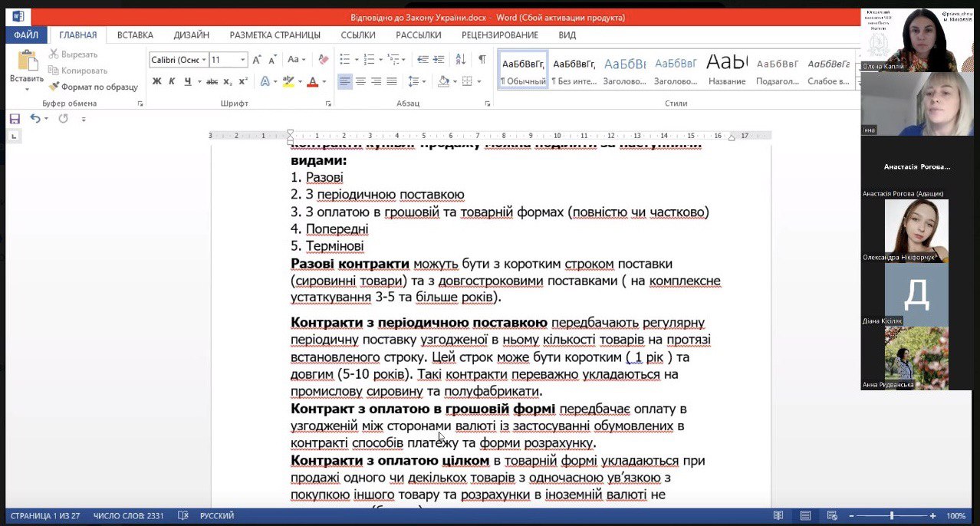Switch to Print Layout view
Image resolution: width=980 pixels, height=526 pixels.
click(x=805, y=516)
